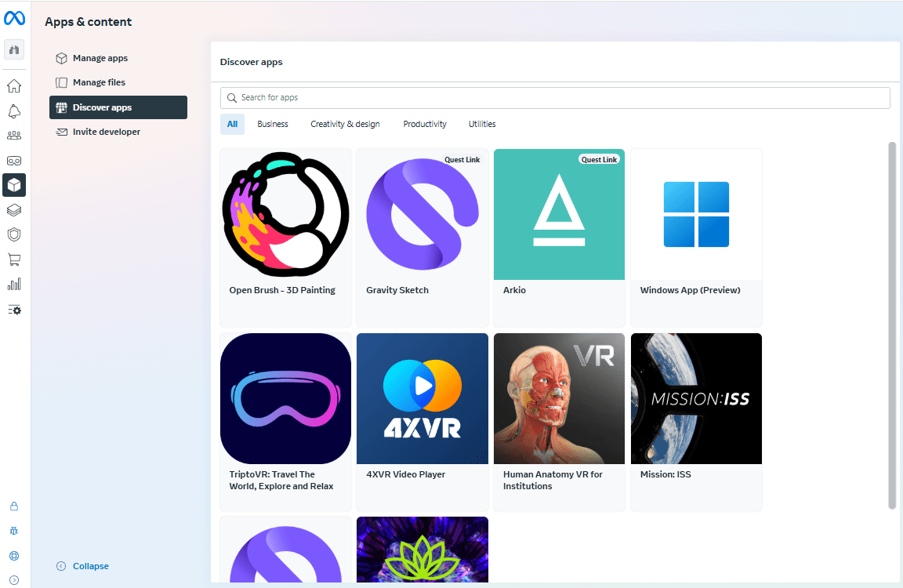Image resolution: width=903 pixels, height=588 pixels.
Task: Click 'TriptoVR: Travel The World' title
Action: coord(281,481)
